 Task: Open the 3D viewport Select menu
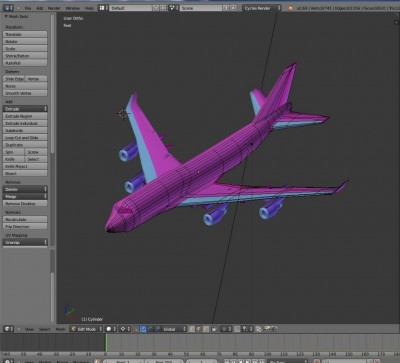pos(44,329)
